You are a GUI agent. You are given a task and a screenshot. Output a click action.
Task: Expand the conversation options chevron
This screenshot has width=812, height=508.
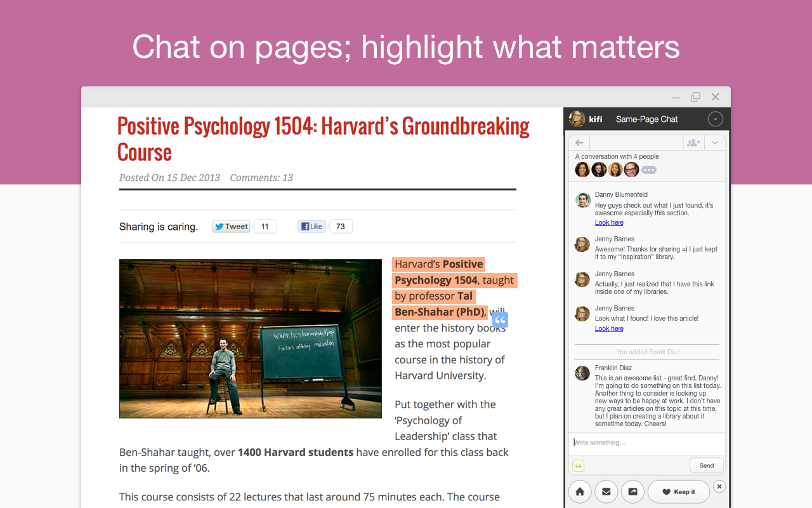715,143
